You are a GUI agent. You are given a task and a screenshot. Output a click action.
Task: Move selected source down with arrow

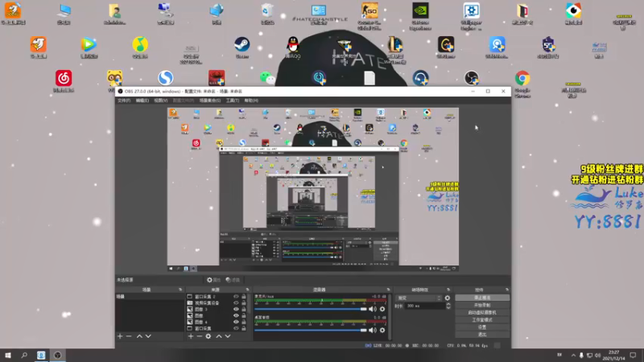point(228,336)
